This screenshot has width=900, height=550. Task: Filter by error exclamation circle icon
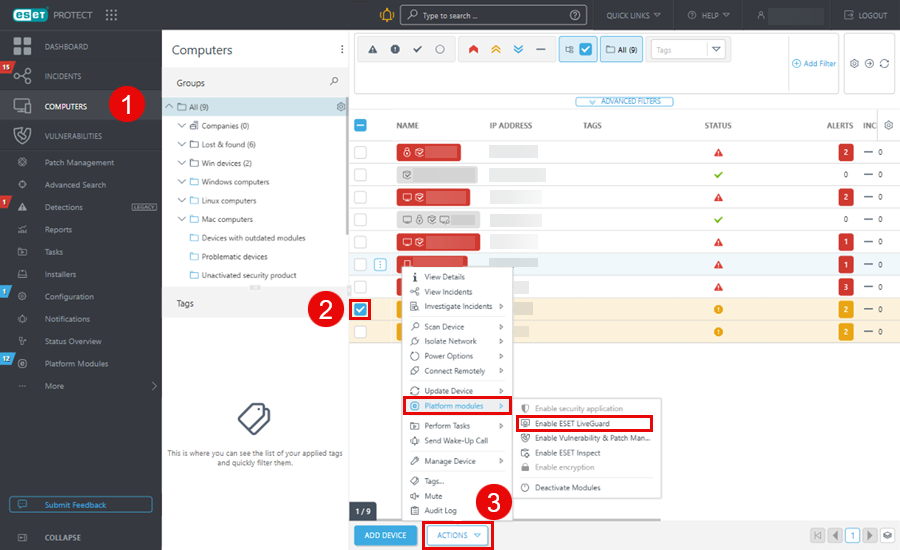point(395,49)
